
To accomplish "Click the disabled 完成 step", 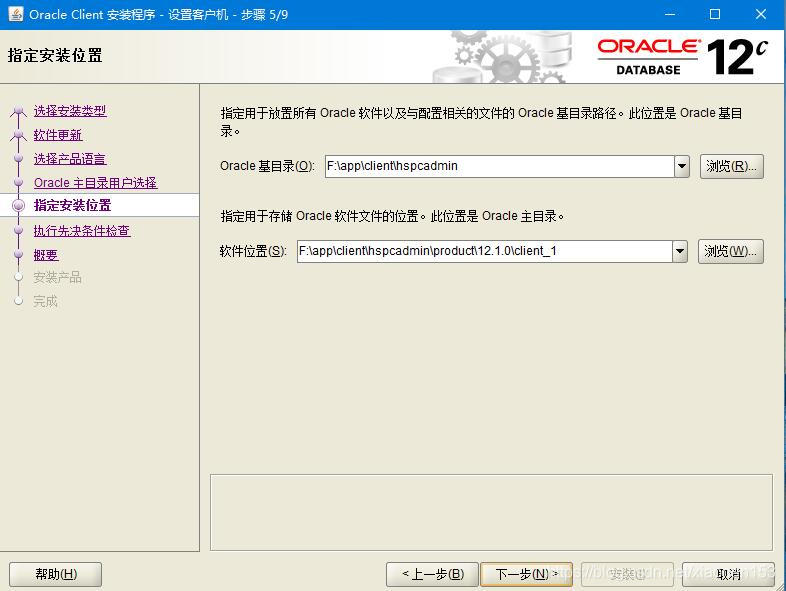I will (45, 301).
